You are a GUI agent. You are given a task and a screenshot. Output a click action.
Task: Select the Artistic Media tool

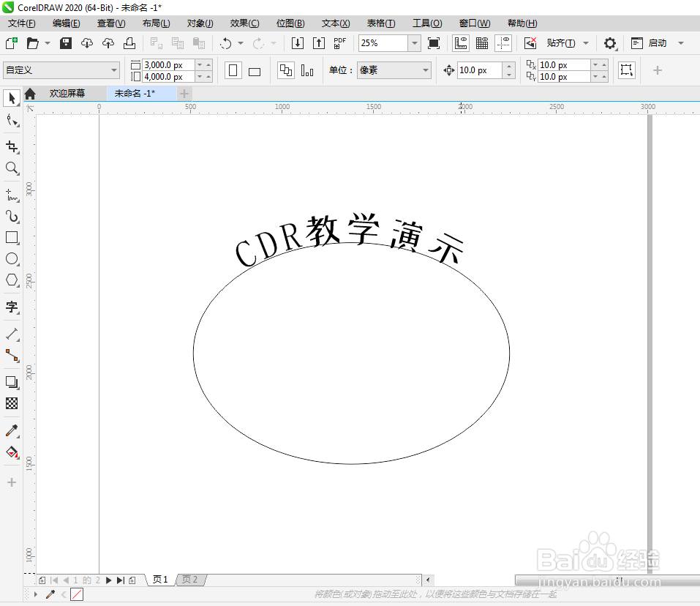click(12, 217)
